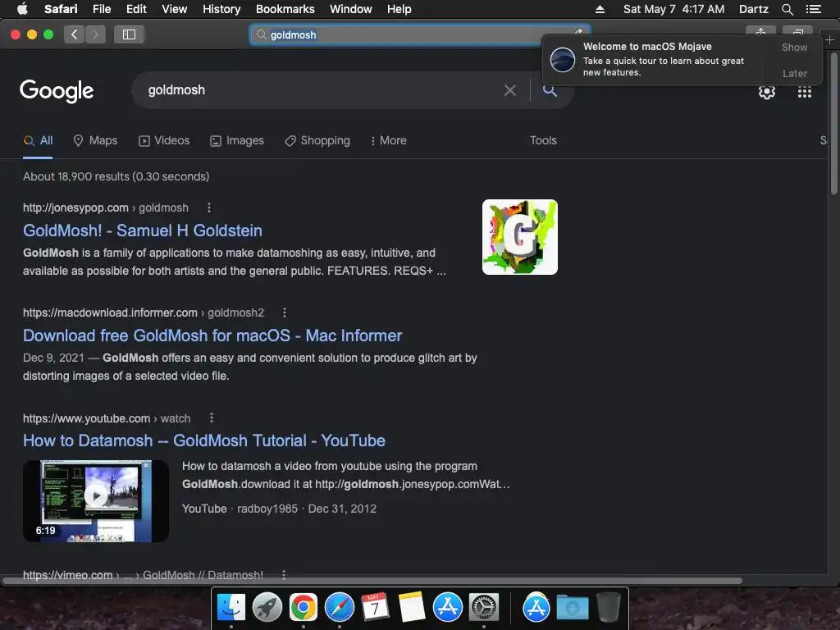Open the History menu

[x=221, y=9]
